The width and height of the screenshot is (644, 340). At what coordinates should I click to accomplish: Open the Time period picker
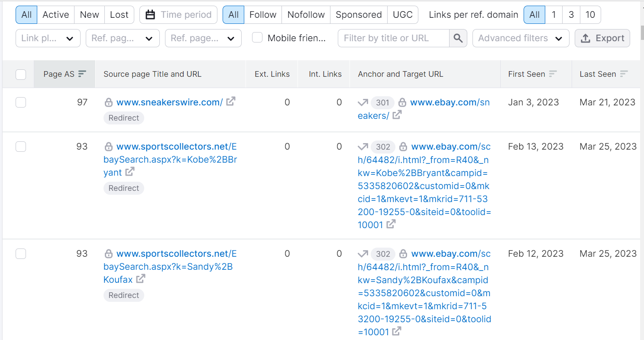point(178,15)
